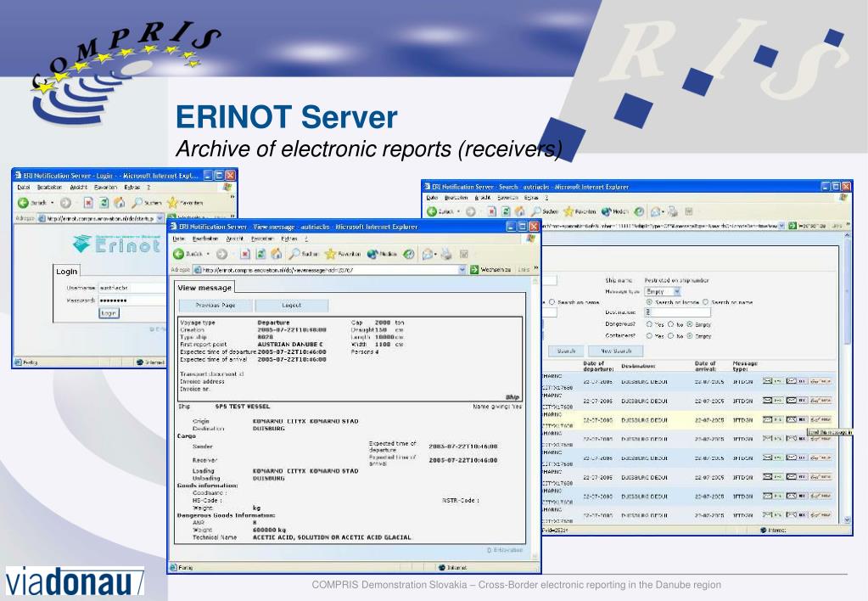Click History clock icon in View message window
Screen dimensions: 868x601
point(408,254)
